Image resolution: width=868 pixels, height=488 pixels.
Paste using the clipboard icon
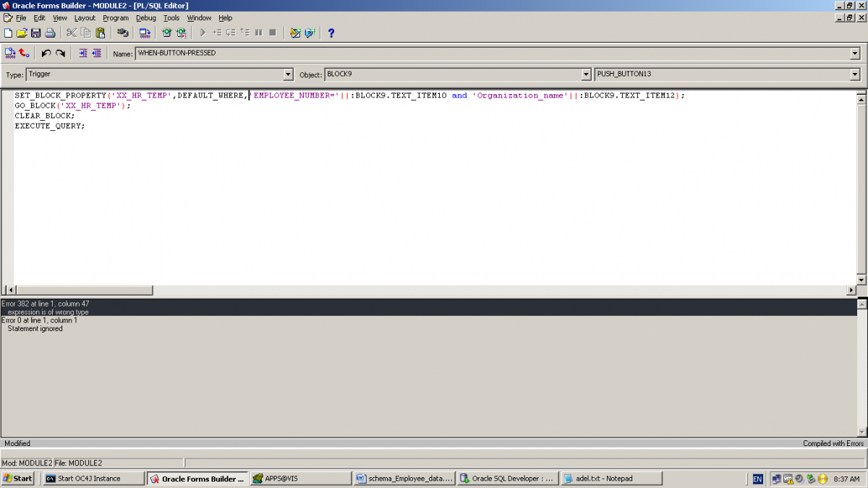click(101, 33)
